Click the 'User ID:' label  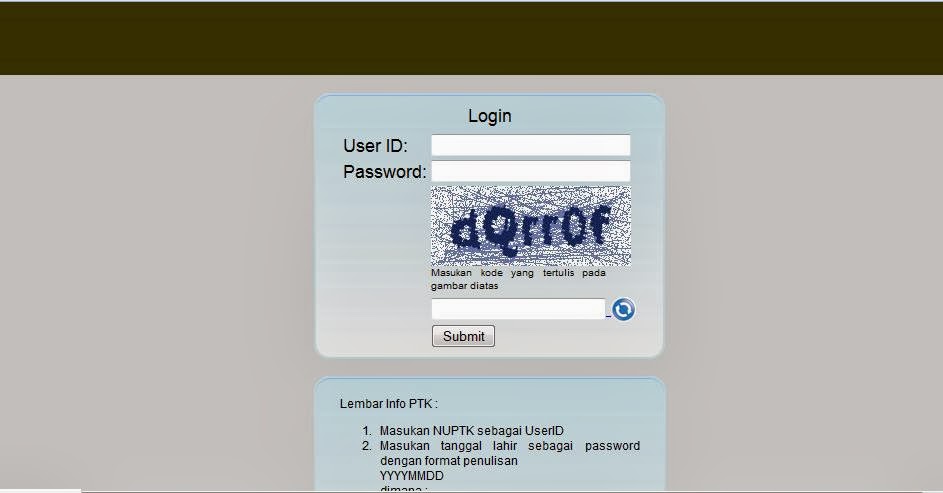[x=375, y=146]
